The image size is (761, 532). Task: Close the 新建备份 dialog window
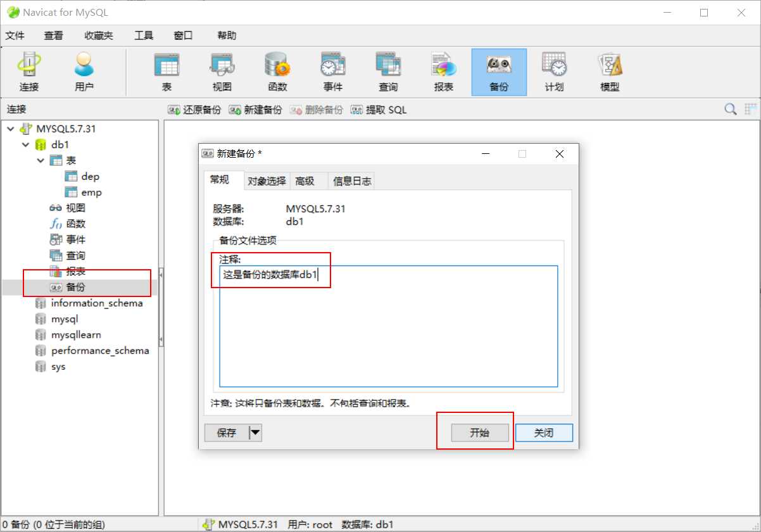[559, 154]
